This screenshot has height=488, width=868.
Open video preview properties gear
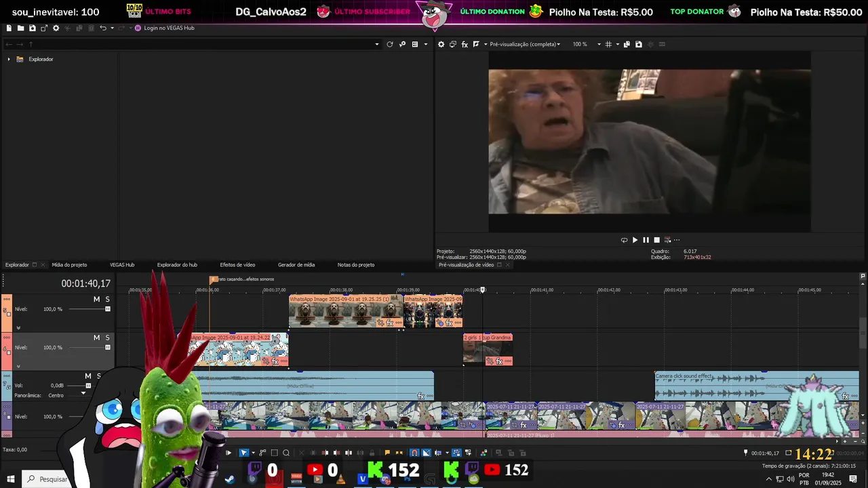click(x=441, y=44)
